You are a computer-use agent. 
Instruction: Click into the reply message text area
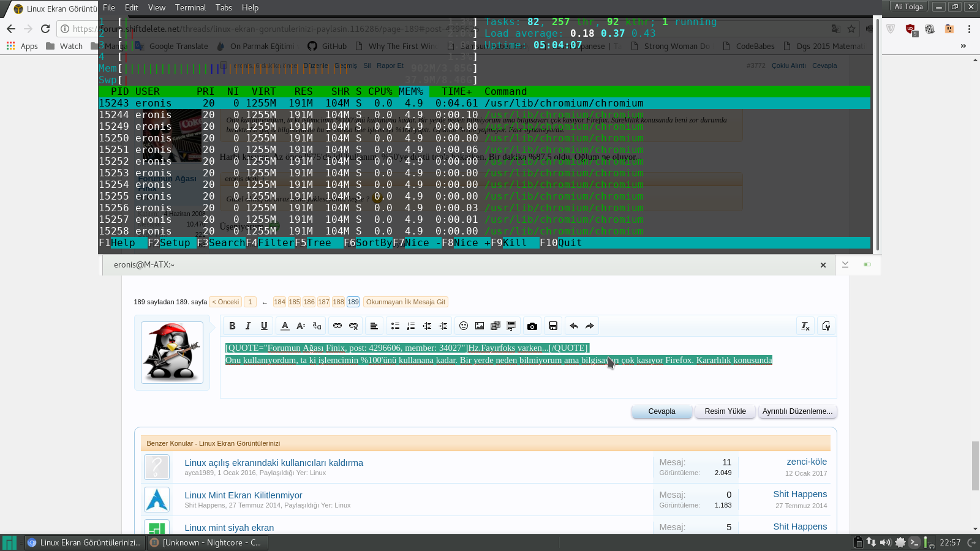tap(527, 380)
